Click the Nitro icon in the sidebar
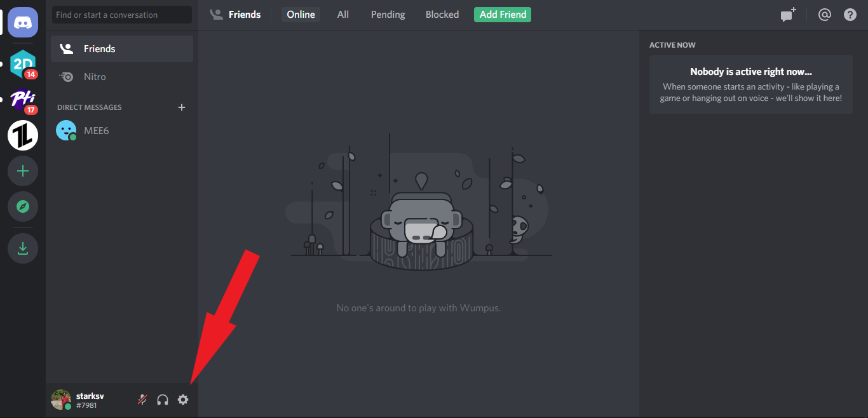 tap(65, 77)
